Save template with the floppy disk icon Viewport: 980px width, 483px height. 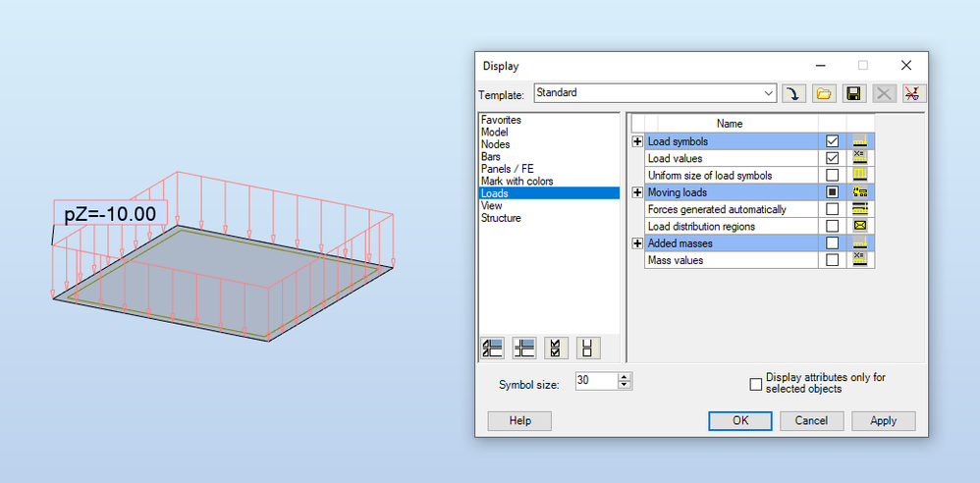coord(853,93)
